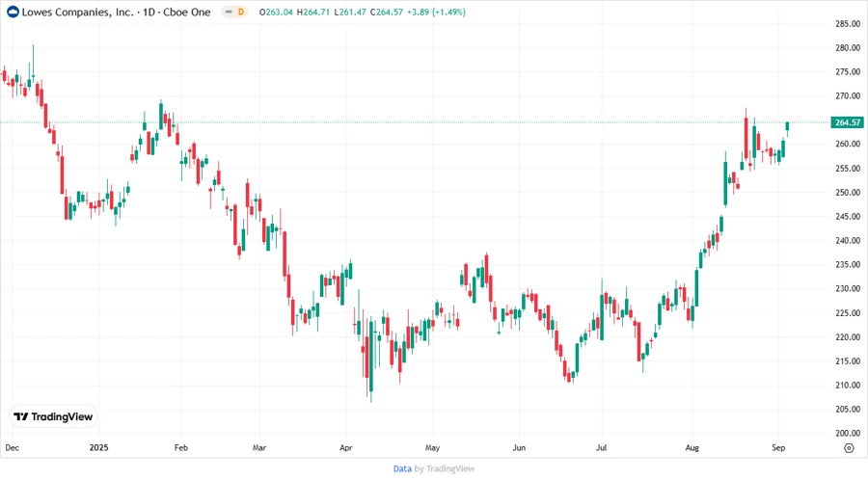Click the change value +3.89 (+1.49%)
Image resolution: width=868 pixels, height=480 pixels.
[x=436, y=12]
